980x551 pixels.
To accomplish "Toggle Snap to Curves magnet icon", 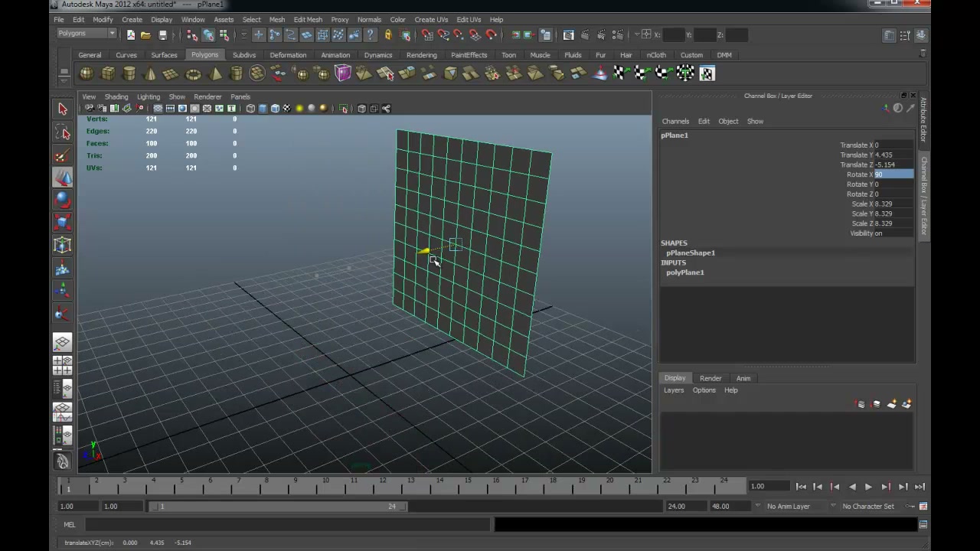I will point(443,34).
